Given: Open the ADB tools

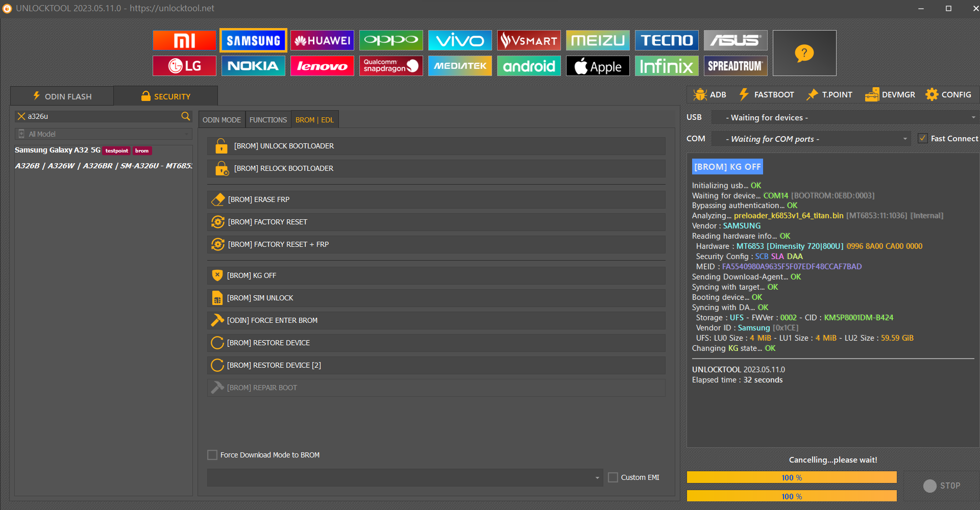Looking at the screenshot, I should (x=710, y=95).
